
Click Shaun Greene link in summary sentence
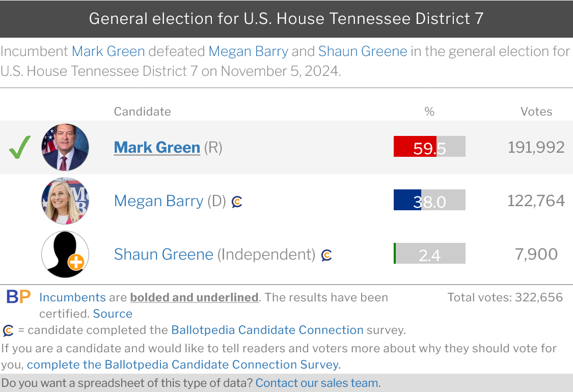363,51
